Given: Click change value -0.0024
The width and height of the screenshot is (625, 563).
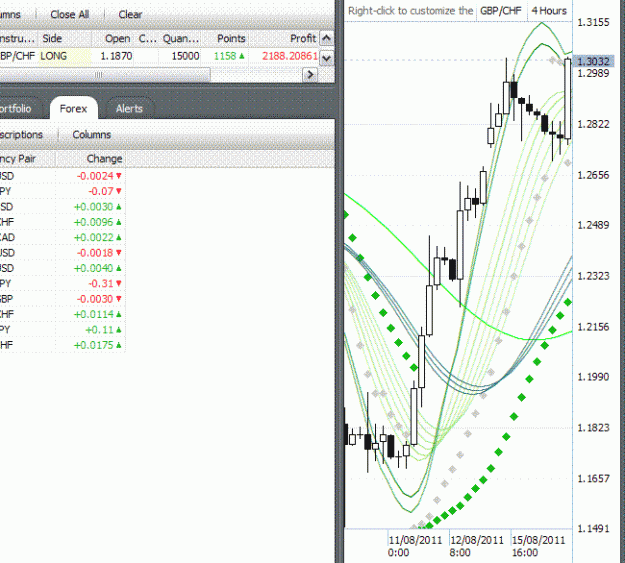Looking at the screenshot, I should 95,176.
